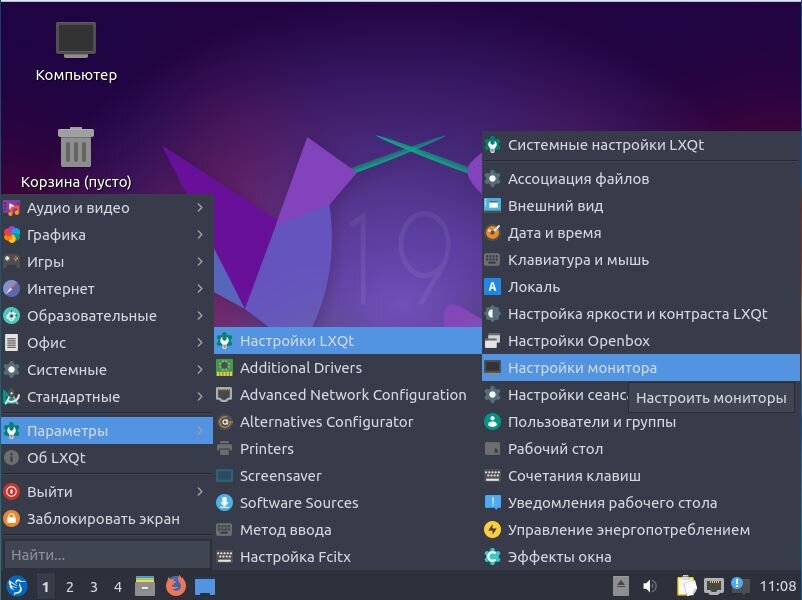Launch Firefox from the panel
802x600 pixels.
click(175, 586)
